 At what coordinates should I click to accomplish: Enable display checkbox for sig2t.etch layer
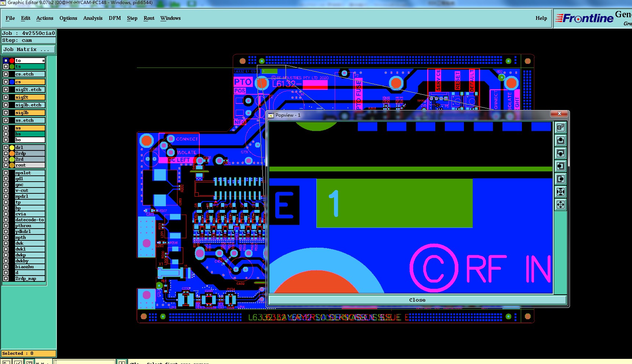tap(6, 90)
